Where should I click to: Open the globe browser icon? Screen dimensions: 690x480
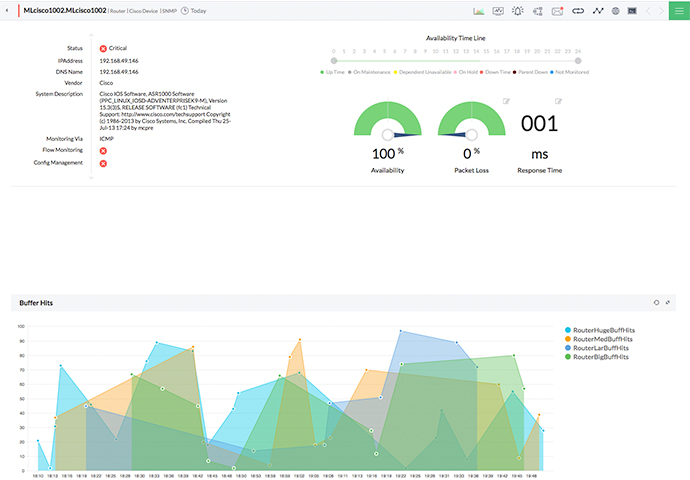(x=616, y=11)
